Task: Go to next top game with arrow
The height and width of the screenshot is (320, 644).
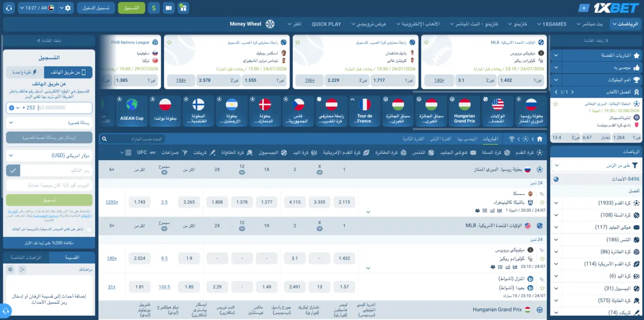Action: click(x=555, y=92)
